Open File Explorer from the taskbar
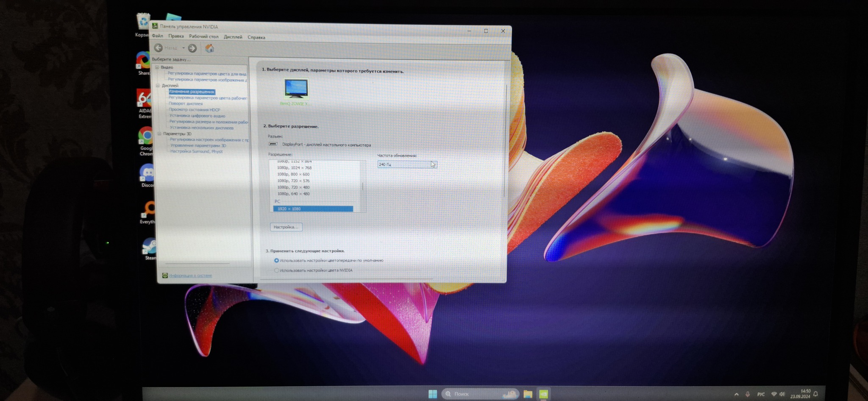 pos(528,394)
